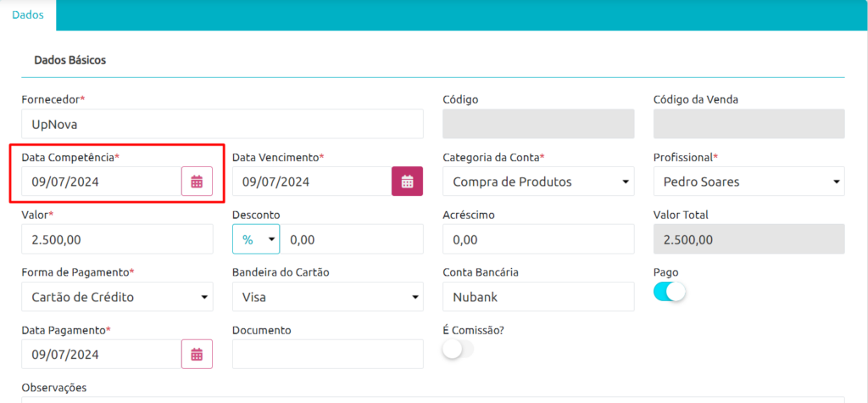Image resolution: width=868 pixels, height=403 pixels.
Task: Focus the Valor field showing 2.500,00
Action: [x=117, y=239]
